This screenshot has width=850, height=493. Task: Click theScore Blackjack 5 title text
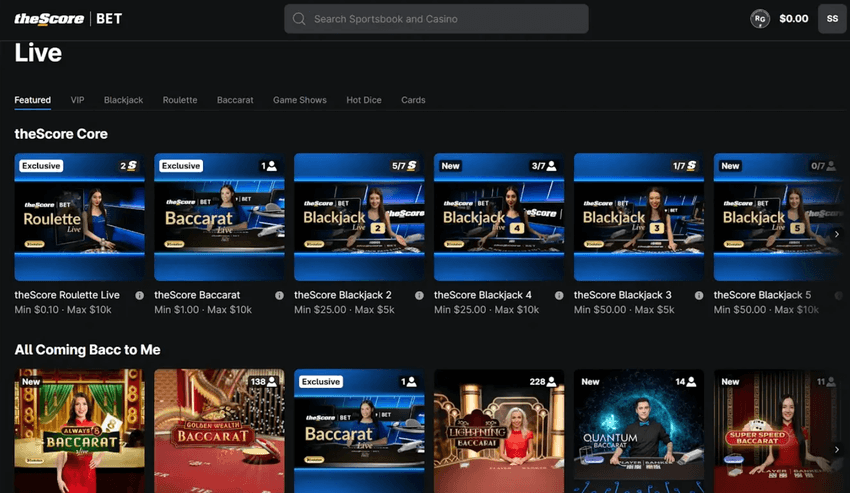pos(763,295)
